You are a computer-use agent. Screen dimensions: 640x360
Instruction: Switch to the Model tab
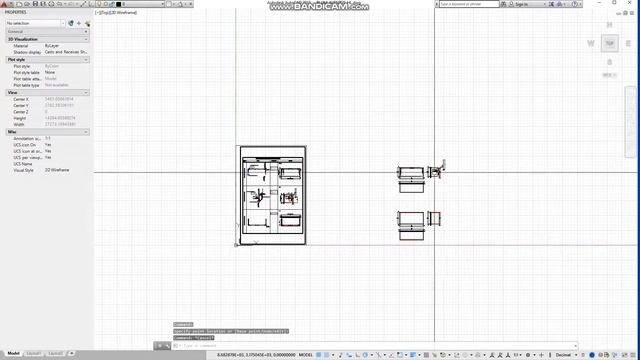[x=13, y=353]
